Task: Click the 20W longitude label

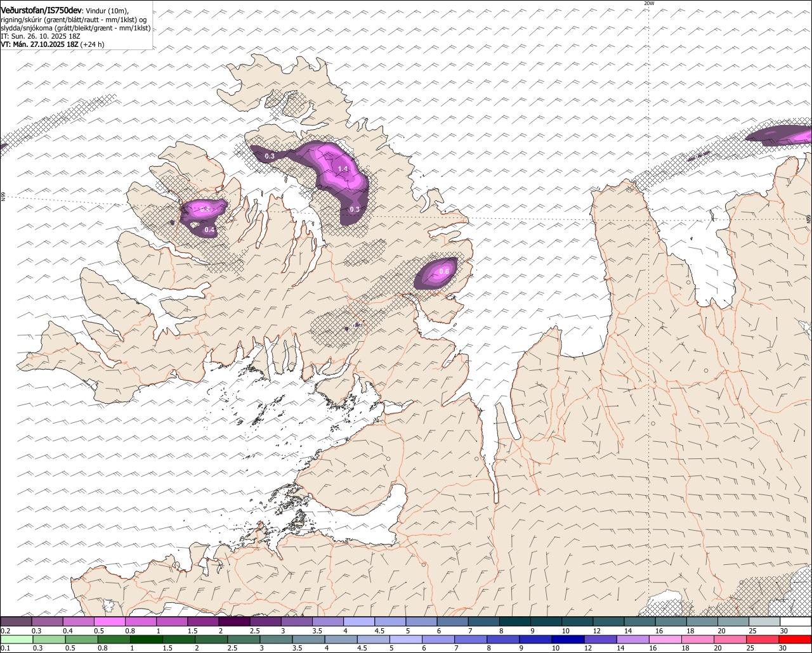Action: pyautogui.click(x=648, y=3)
